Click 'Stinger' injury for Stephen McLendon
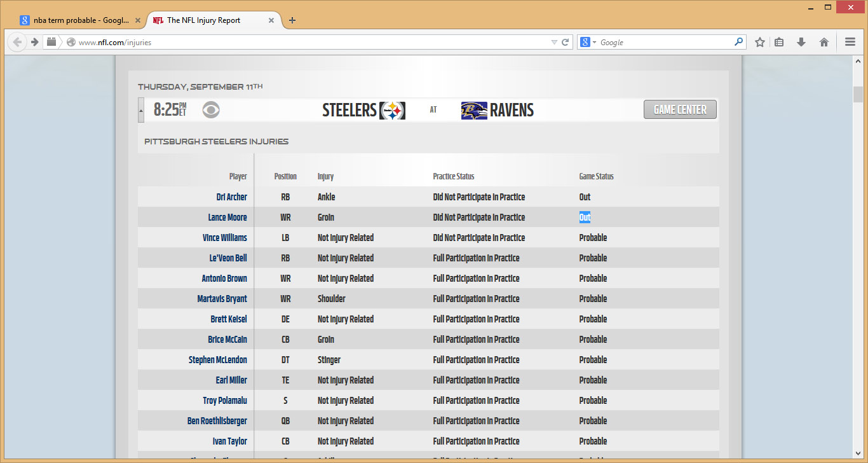The image size is (868, 463). (329, 360)
